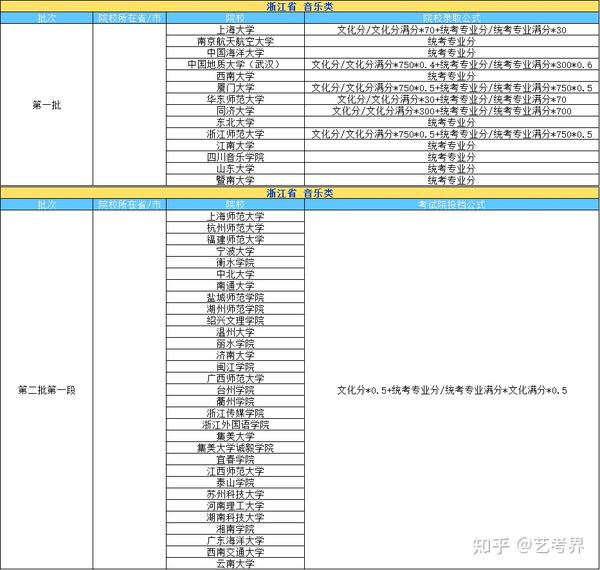The width and height of the screenshot is (600, 570).
Task: Select the 四川音乐学院 cell
Action: [235, 157]
